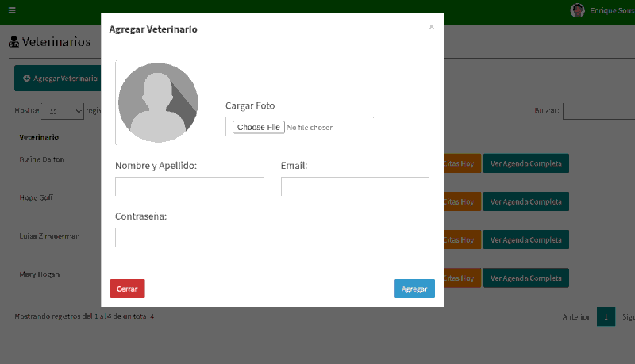View full agenda for Luisa Zimmerman
The width and height of the screenshot is (635, 364).
525,239
